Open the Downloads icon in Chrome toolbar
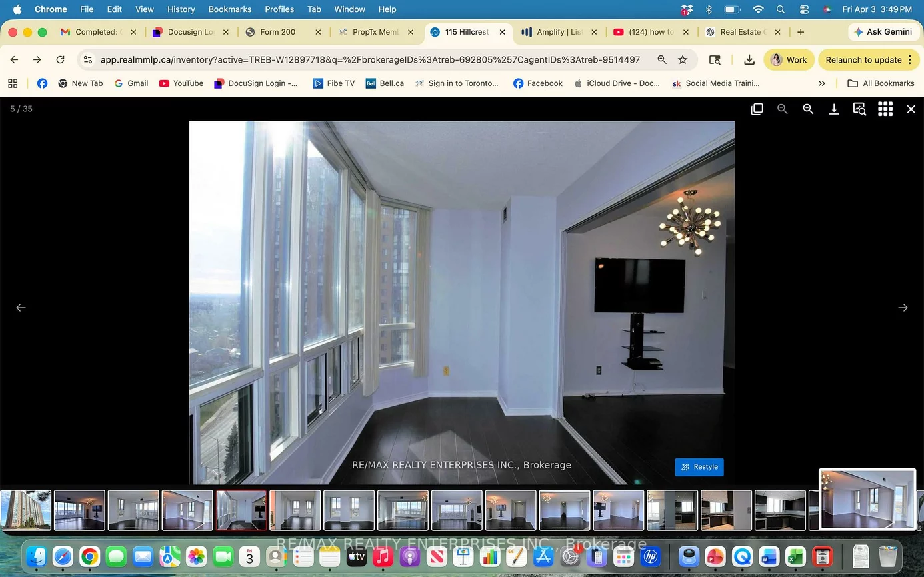Image resolution: width=924 pixels, height=577 pixels. [x=749, y=59]
